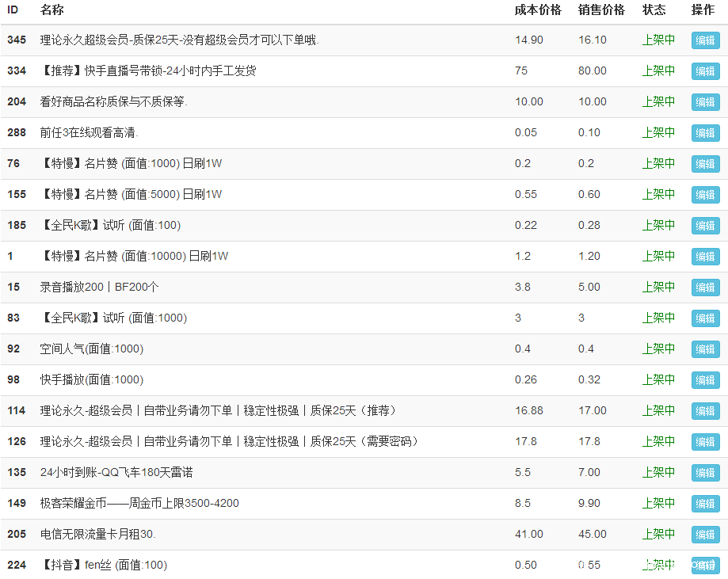Select the 名称 column header
Viewport: 728px width, 579px height.
52,10
